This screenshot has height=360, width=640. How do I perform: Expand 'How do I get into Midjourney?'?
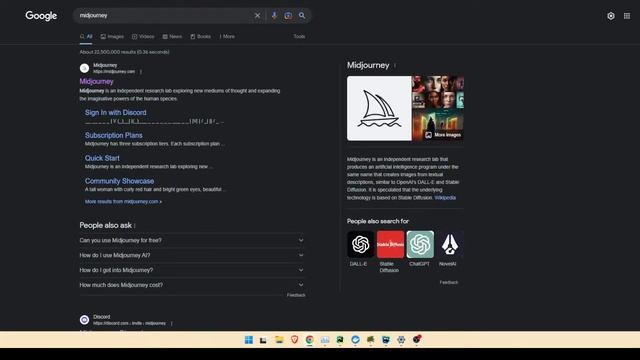pyautogui.click(x=191, y=270)
